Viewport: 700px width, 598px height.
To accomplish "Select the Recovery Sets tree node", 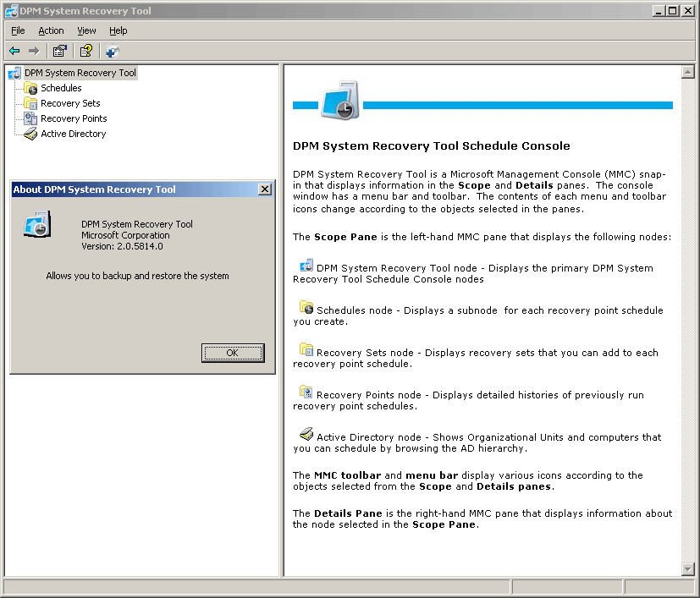I will [x=70, y=103].
